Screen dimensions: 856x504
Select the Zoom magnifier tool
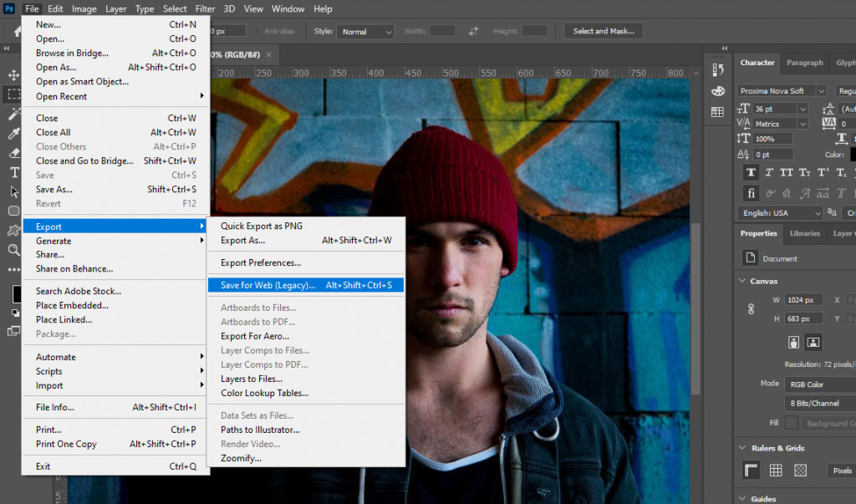(x=13, y=250)
